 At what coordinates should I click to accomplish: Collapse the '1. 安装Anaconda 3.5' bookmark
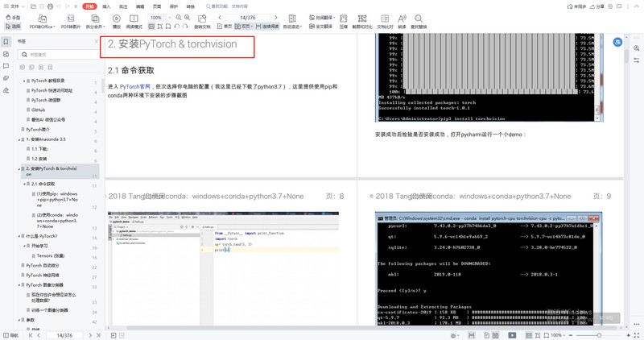(19, 139)
